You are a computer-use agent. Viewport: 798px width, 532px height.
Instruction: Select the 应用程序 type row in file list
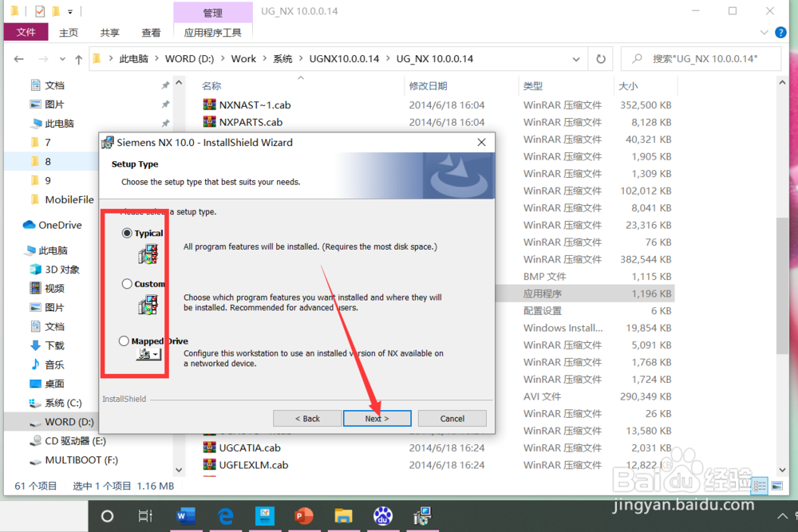pyautogui.click(x=585, y=294)
